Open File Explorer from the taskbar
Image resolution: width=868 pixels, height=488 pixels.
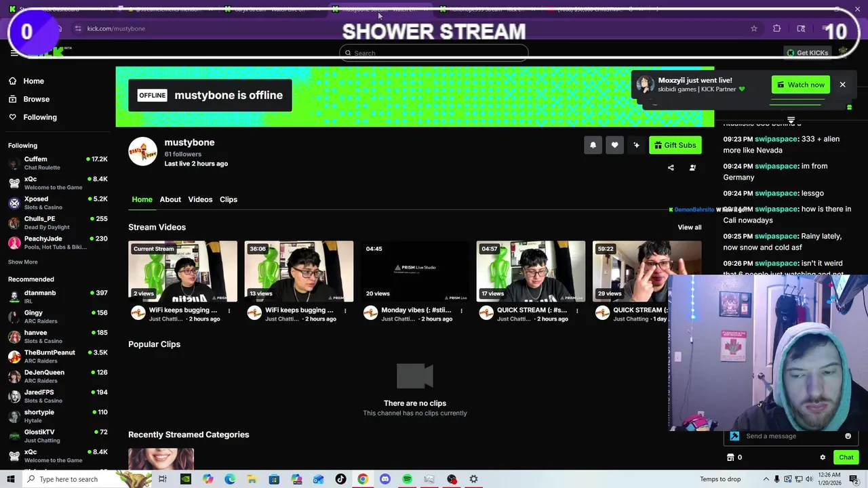[252, 479]
